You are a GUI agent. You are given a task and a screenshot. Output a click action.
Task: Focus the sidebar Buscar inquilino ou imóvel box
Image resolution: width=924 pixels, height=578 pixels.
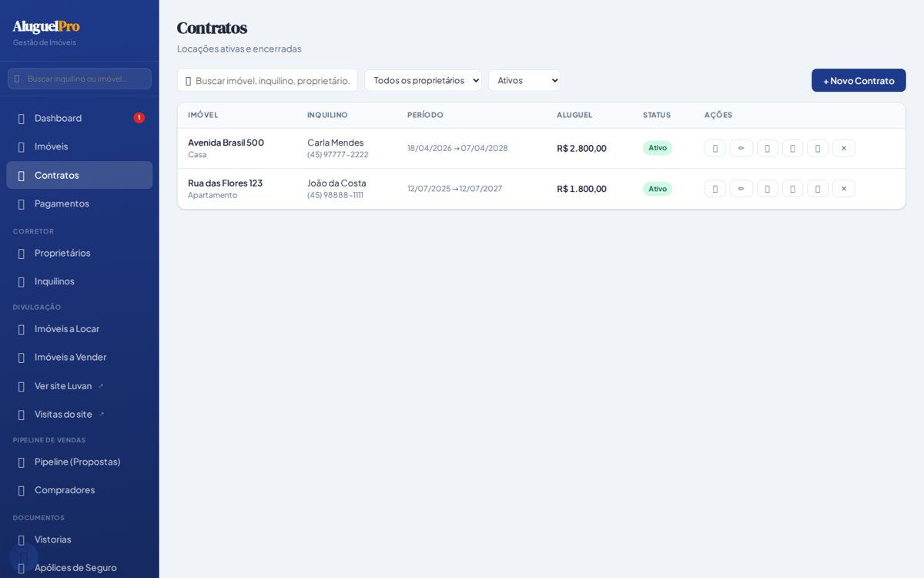tap(79, 79)
